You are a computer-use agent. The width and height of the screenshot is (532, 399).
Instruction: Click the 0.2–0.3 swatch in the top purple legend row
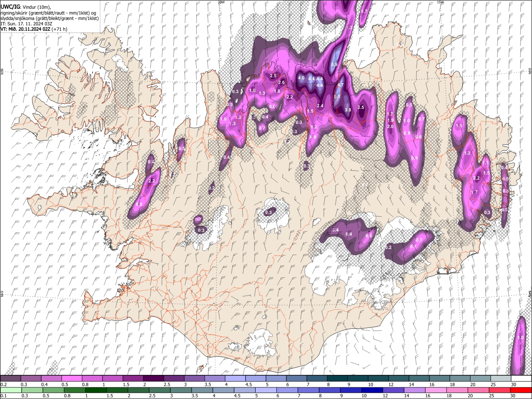tap(10, 378)
